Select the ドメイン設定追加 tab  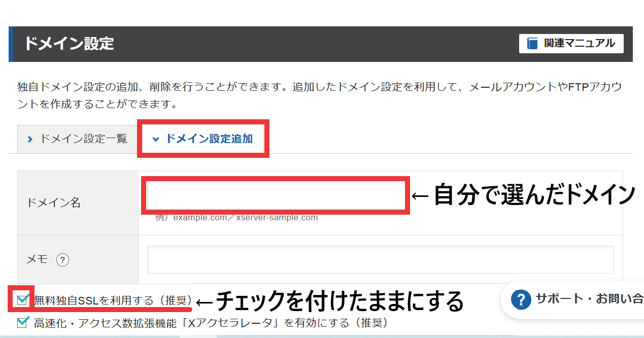(x=203, y=139)
